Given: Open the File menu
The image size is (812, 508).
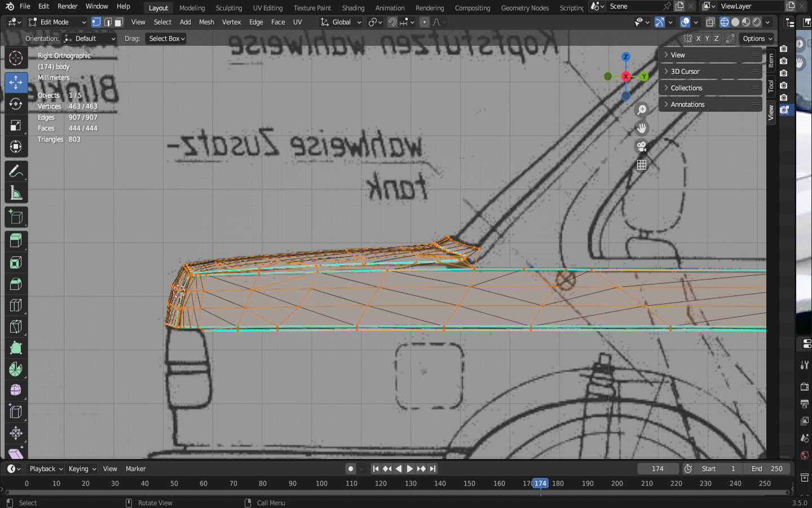Looking at the screenshot, I should [x=25, y=6].
